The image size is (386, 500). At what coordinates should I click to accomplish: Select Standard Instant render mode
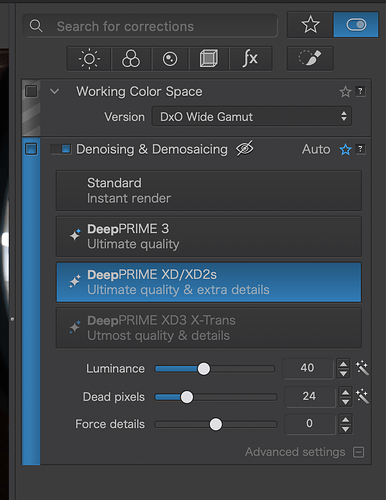click(x=209, y=190)
